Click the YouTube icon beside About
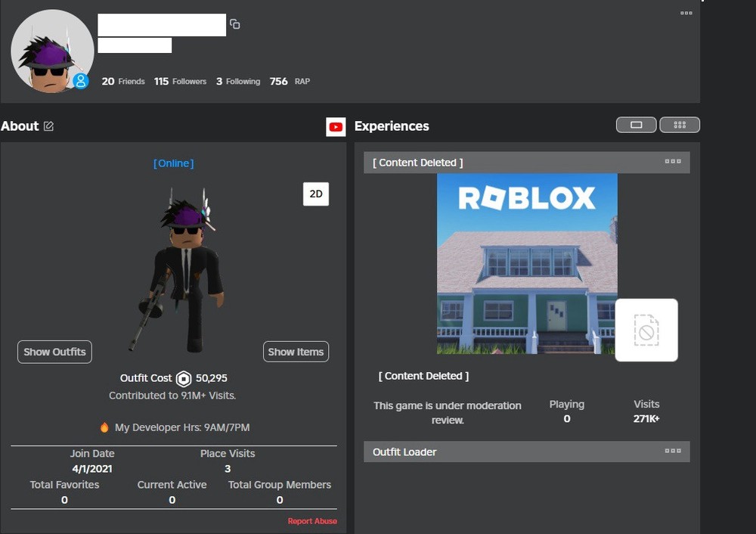Viewport: 756px width, 534px height. [336, 127]
